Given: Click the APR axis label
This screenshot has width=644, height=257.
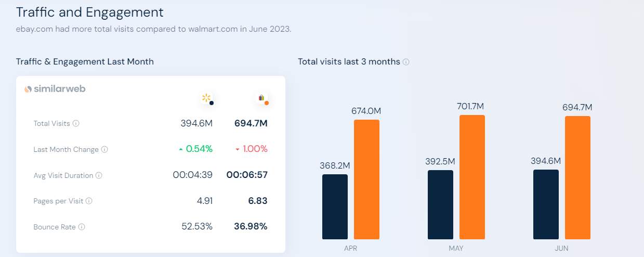Looking at the screenshot, I should pyautogui.click(x=351, y=248).
